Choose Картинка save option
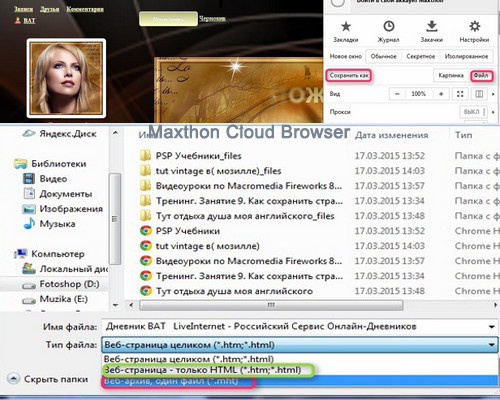Viewport: 500px width, 400px height. (451, 76)
